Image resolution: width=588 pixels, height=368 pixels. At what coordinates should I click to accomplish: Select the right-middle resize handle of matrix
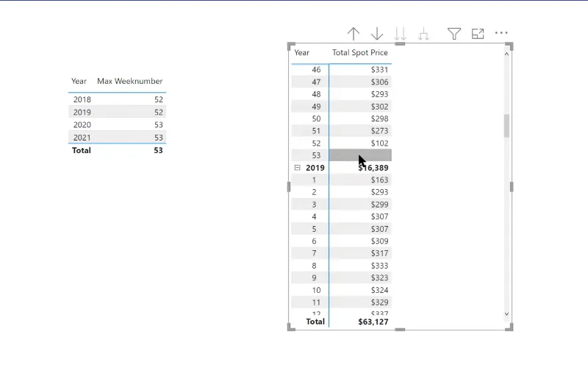512,187
